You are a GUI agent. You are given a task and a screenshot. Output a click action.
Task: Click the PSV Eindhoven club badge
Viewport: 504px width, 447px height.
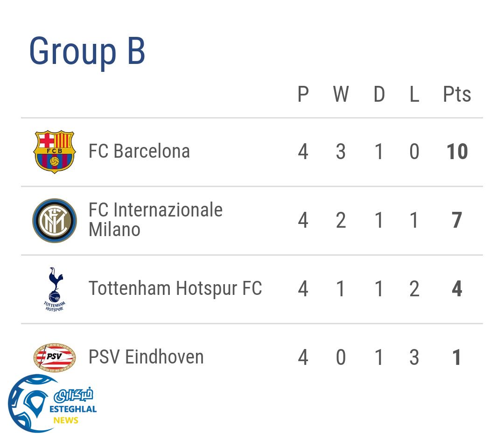point(55,357)
